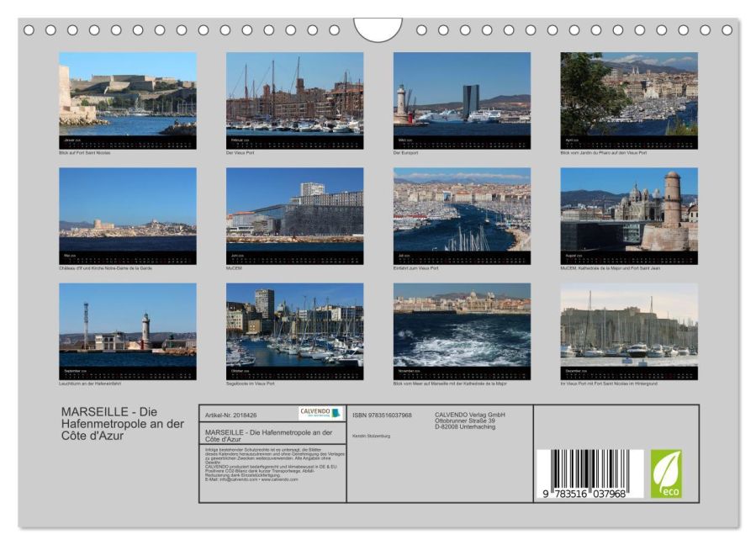Click the "info@calvendo.com" e-mail line
The image size is (756, 545).
tap(251, 480)
